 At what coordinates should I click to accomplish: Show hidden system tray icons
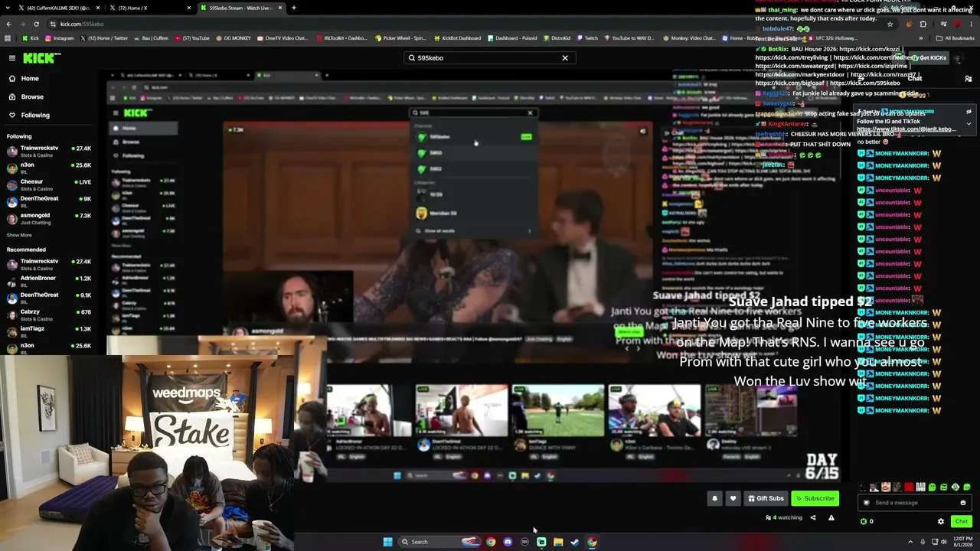(x=912, y=542)
